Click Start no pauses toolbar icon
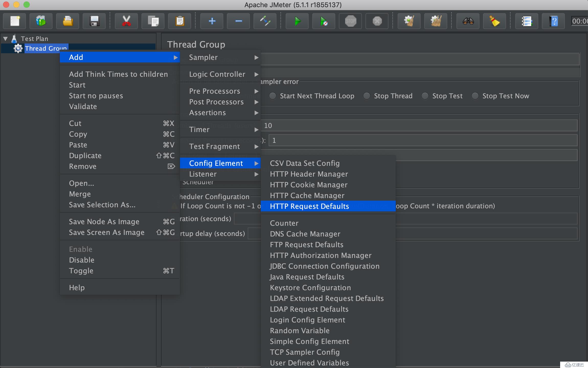This screenshot has height=368, width=588. point(324,21)
